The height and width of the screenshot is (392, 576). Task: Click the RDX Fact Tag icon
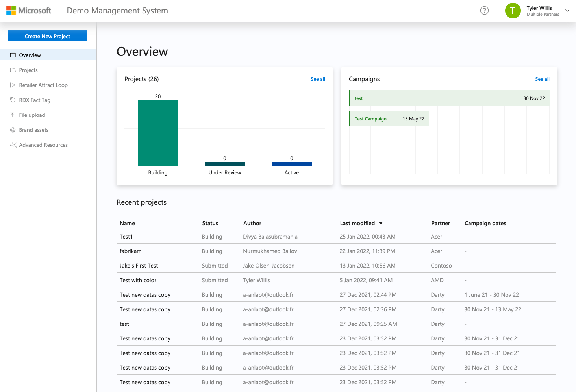(13, 100)
